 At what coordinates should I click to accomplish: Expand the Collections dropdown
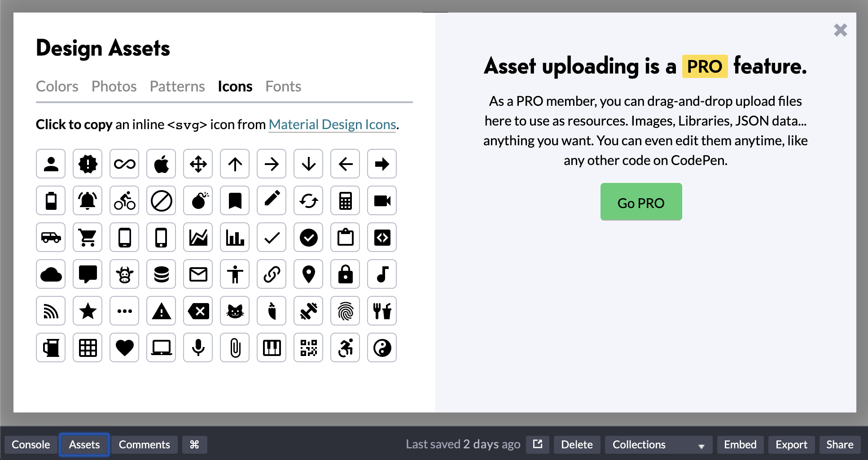coord(658,444)
